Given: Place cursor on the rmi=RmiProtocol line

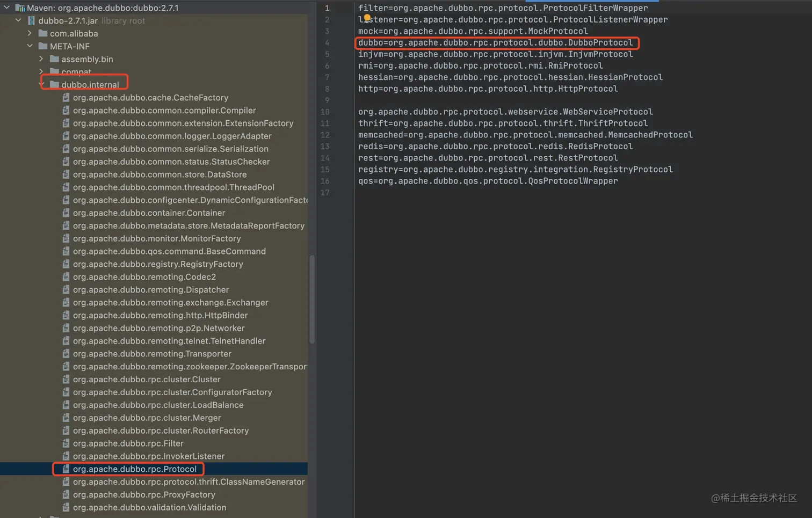Looking at the screenshot, I should tap(481, 65).
